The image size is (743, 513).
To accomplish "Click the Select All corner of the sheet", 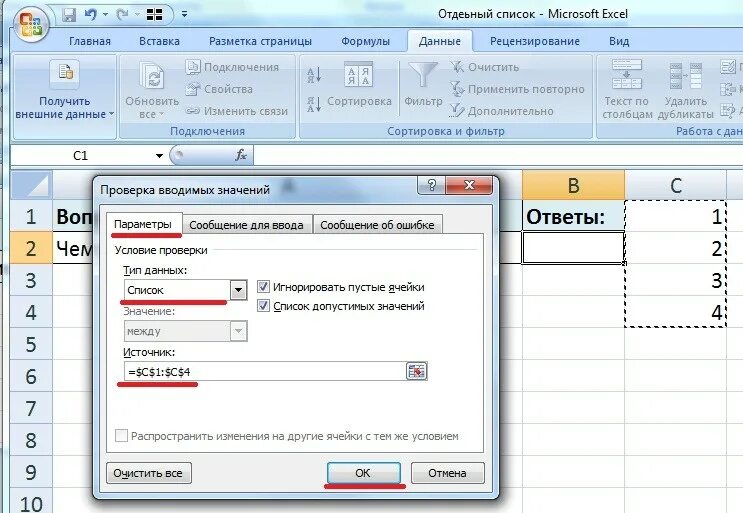I will [31, 185].
